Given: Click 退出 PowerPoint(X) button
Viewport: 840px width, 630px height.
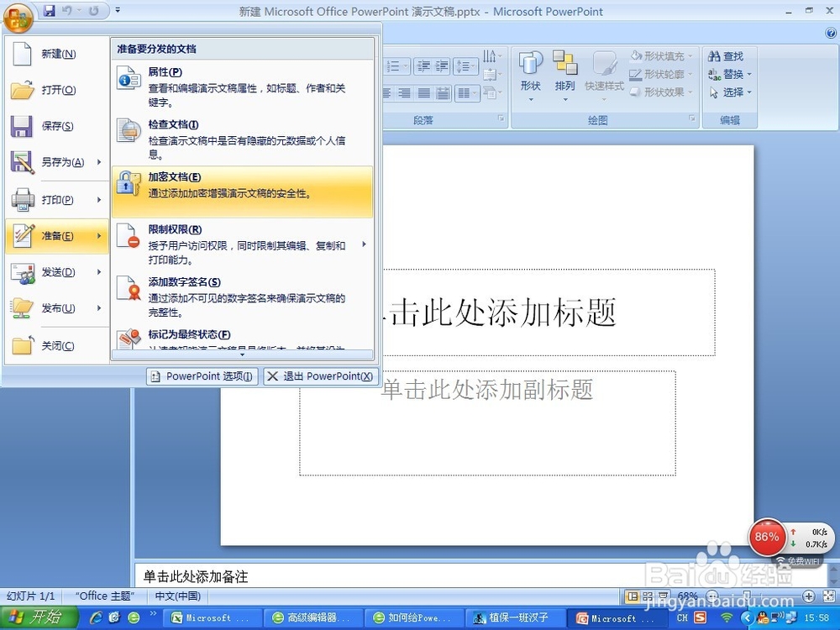Looking at the screenshot, I should (321, 376).
